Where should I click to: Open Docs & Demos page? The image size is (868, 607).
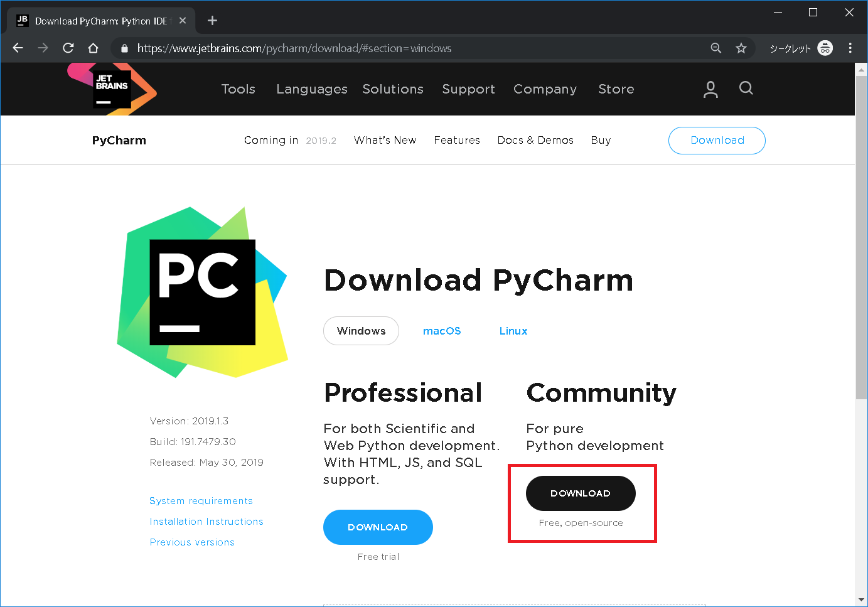tap(535, 141)
